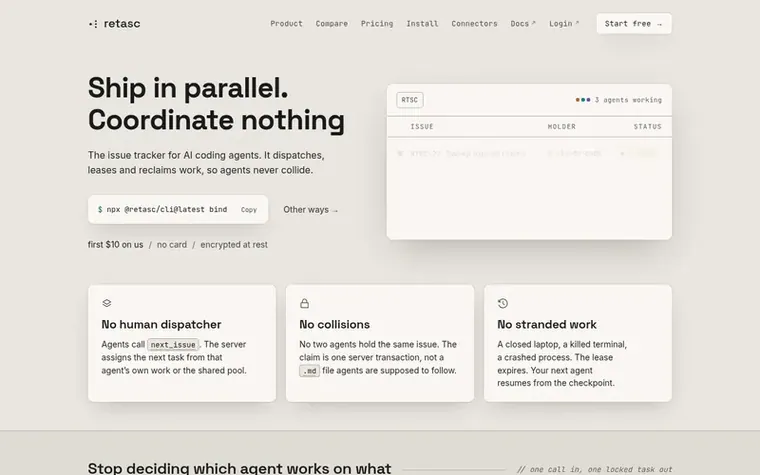The image size is (760, 475).
Task: Click the encrypted at rest text
Action: coord(234,245)
